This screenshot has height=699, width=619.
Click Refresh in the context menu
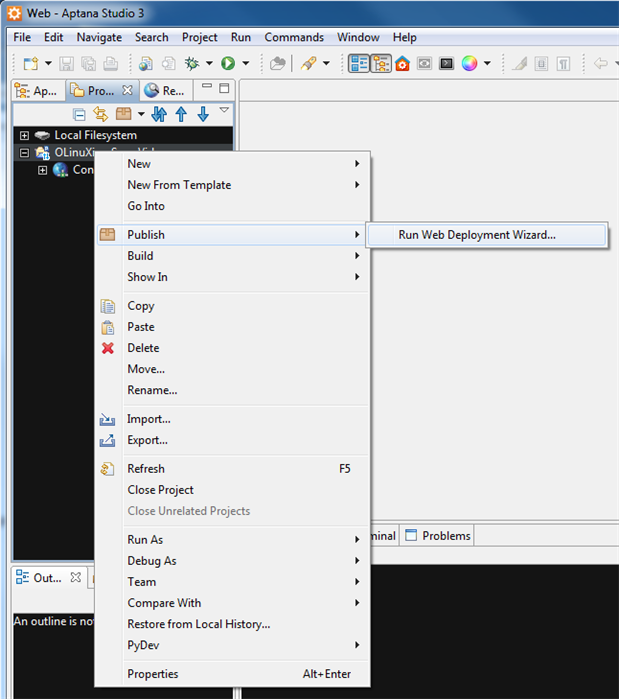coord(146,469)
